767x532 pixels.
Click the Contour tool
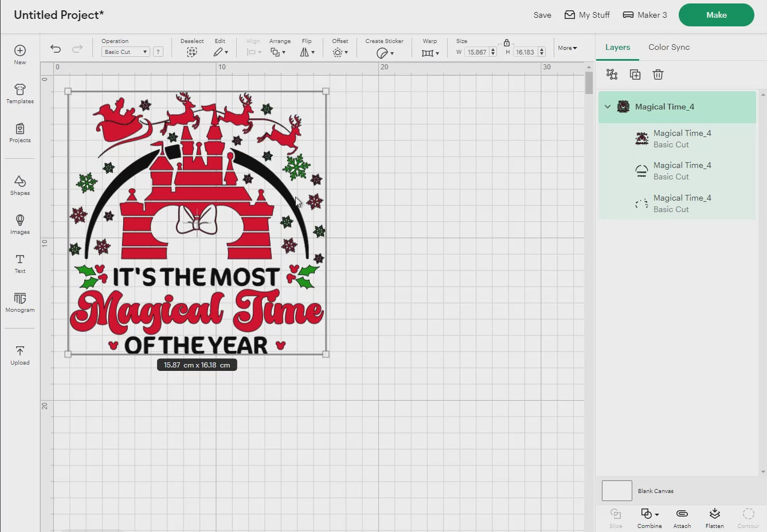pos(748,518)
